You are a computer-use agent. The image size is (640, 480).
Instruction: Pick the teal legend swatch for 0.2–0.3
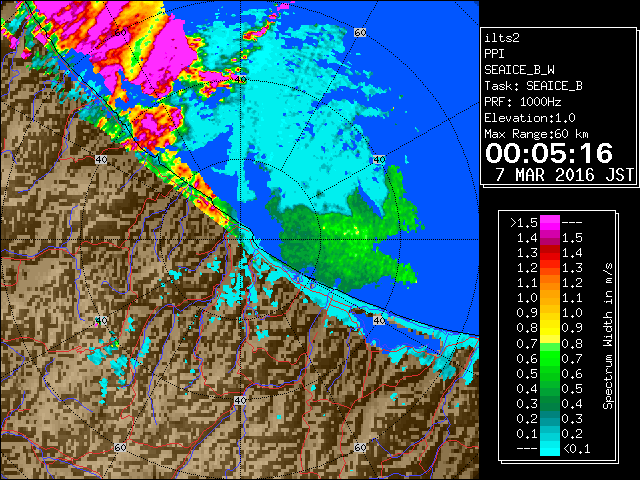click(550, 418)
